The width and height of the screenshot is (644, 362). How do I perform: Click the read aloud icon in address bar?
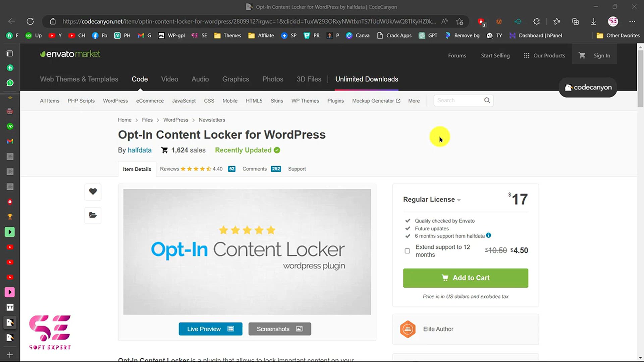click(444, 21)
